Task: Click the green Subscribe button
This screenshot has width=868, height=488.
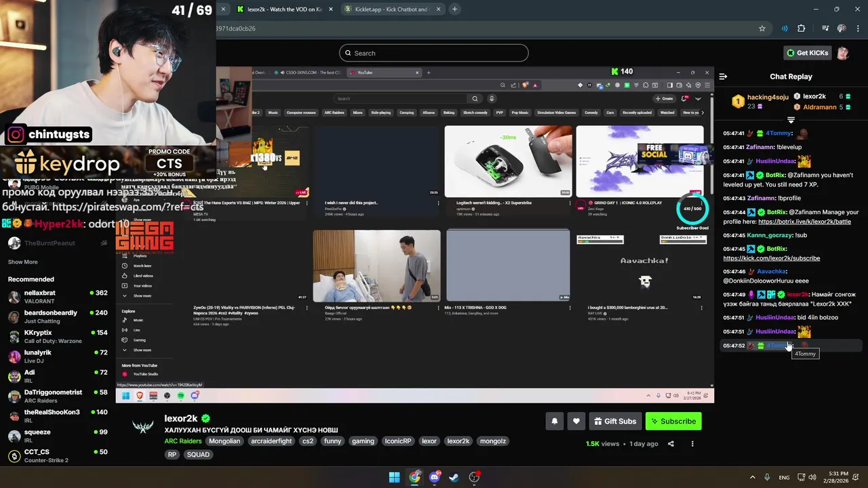Action: pos(673,421)
